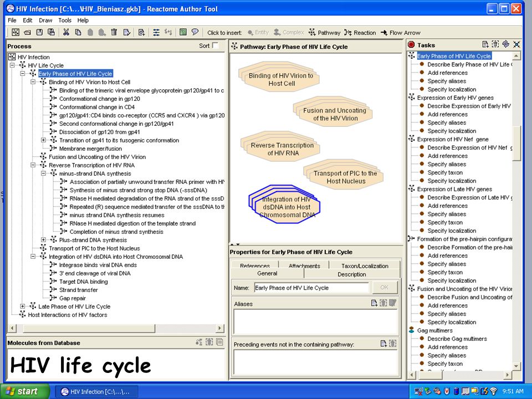Select the Transport of PIC to Host Nucleus diagram node

coord(344,176)
